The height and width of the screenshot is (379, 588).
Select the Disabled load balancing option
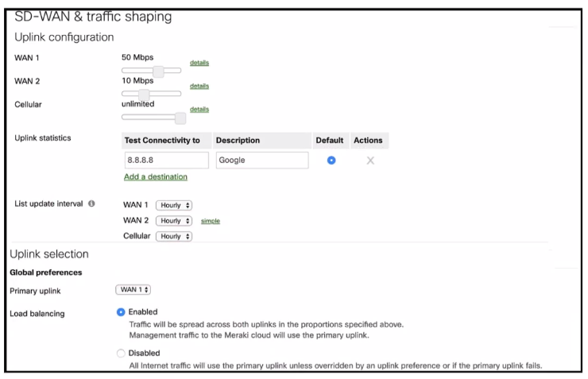tap(121, 353)
